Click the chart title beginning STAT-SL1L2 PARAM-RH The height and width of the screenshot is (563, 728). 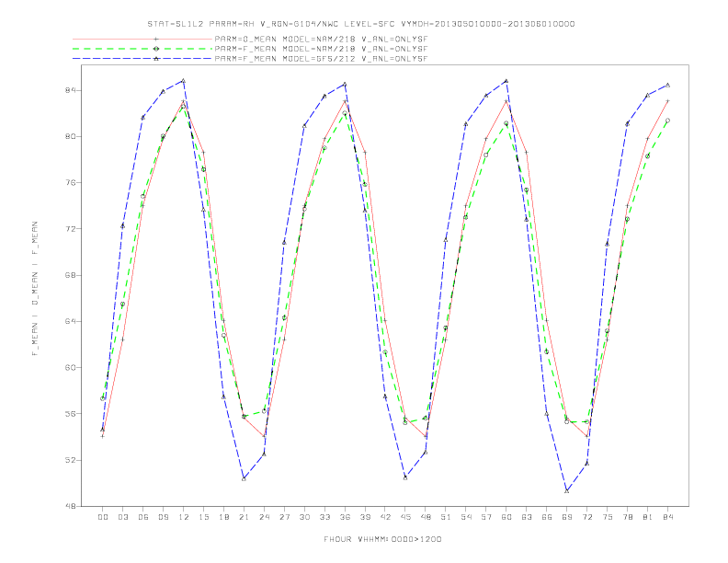pyautogui.click(x=360, y=24)
